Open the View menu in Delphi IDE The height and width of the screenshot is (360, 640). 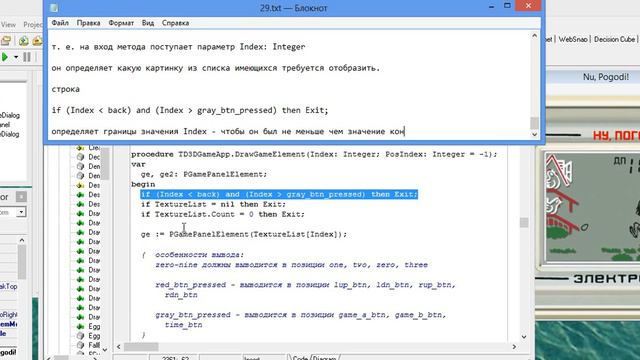coord(8,24)
